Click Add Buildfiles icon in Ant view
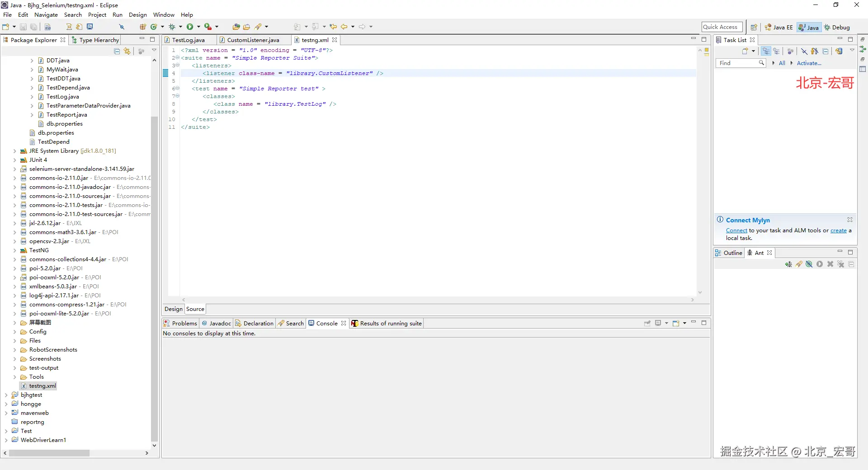The width and height of the screenshot is (868, 470). (x=788, y=264)
